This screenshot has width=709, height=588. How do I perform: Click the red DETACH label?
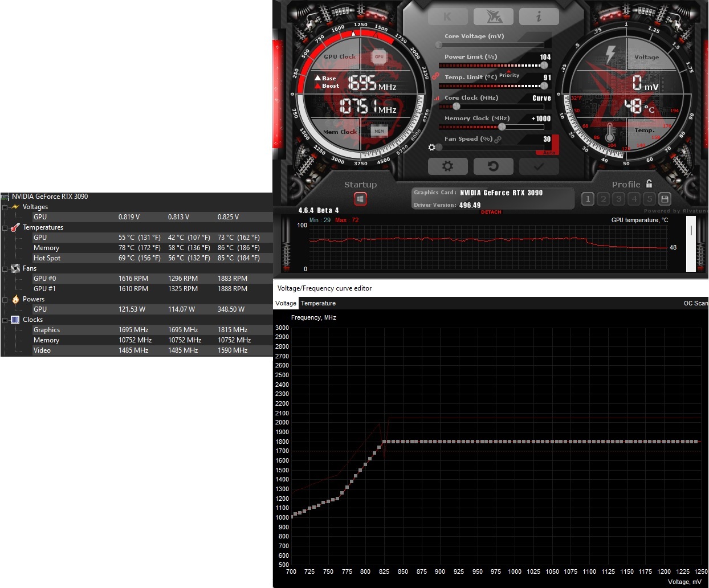tap(491, 212)
